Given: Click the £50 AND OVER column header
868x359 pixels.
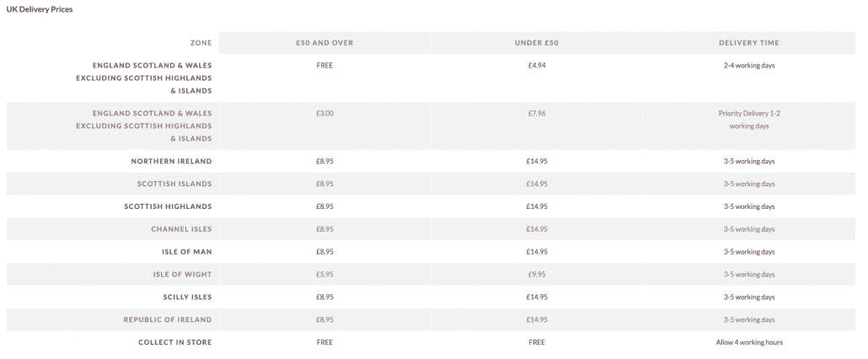Looking at the screenshot, I should click(x=324, y=43).
